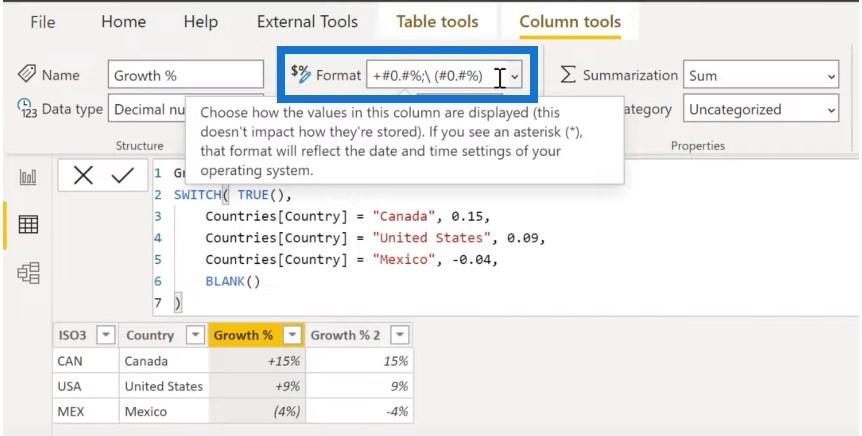Click the MEX cell

pyautogui.click(x=86, y=411)
